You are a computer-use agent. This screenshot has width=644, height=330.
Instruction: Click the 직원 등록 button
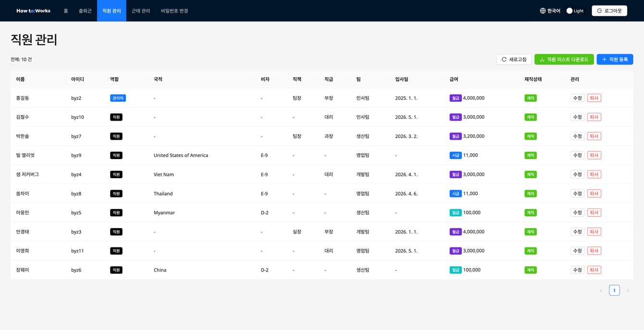[615, 59]
